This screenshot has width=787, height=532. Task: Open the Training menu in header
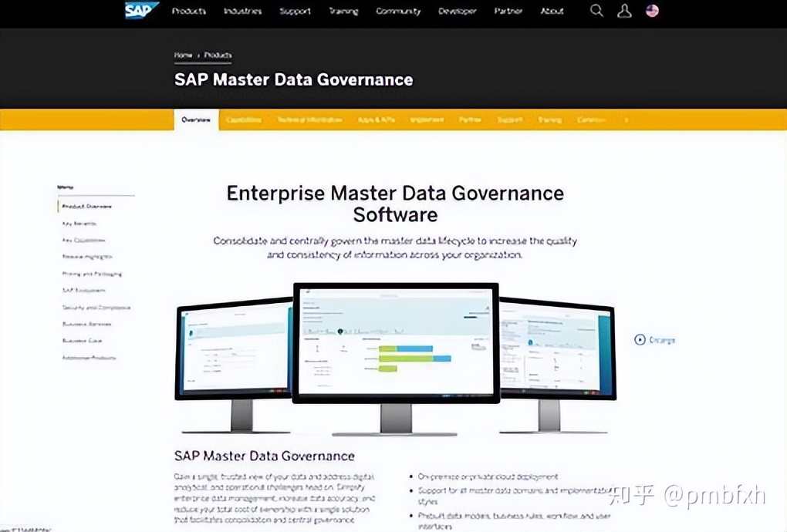343,11
